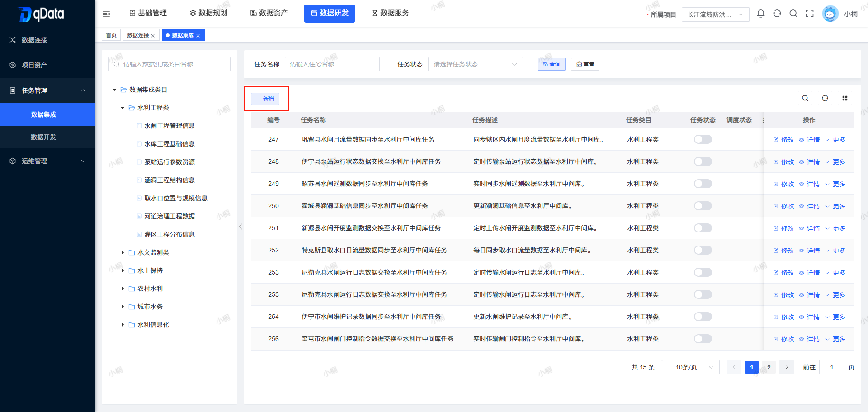
Task: Edit task 256 with 修改
Action: point(783,339)
